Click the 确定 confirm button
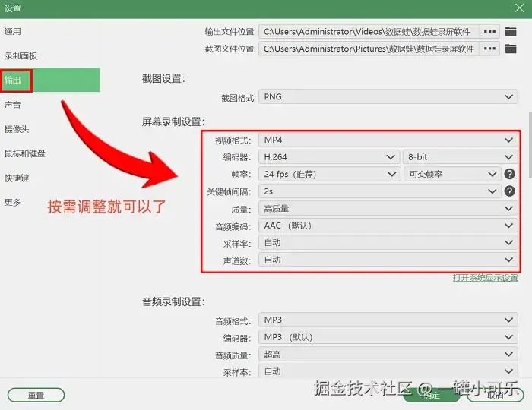The height and width of the screenshot is (410, 532). tap(432, 395)
